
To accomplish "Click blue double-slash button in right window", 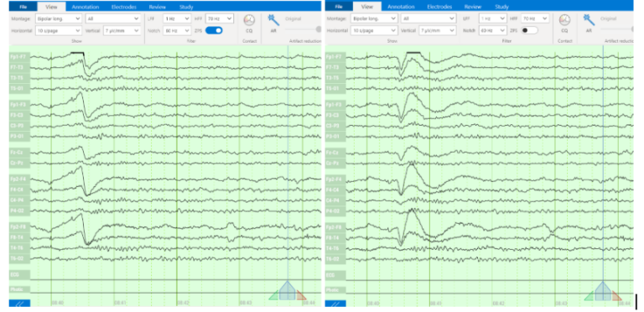I will coord(335,304).
